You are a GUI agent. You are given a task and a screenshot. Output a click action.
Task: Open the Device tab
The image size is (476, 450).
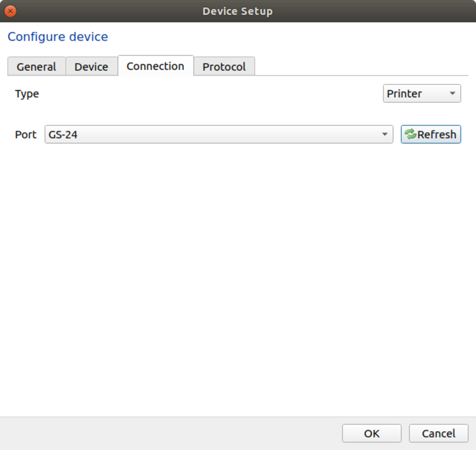[x=91, y=67]
